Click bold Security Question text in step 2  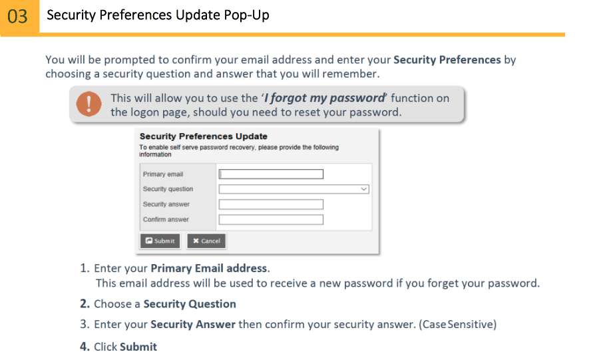pyautogui.click(x=190, y=304)
